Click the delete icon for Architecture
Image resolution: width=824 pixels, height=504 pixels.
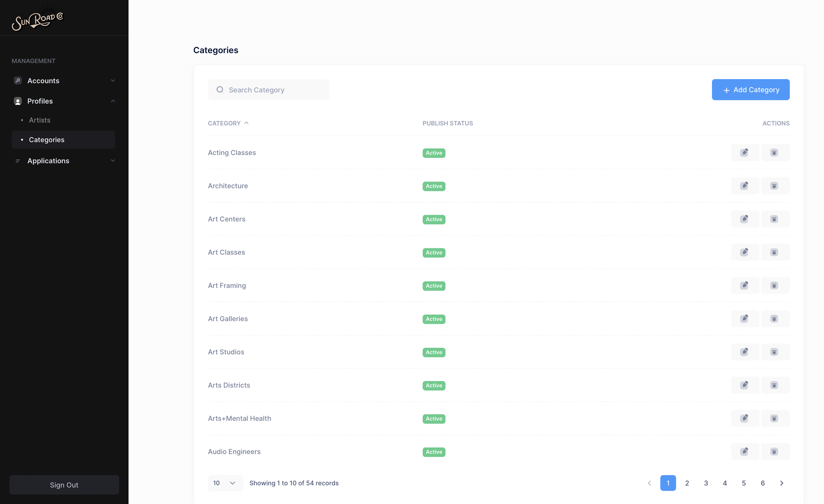775,186
